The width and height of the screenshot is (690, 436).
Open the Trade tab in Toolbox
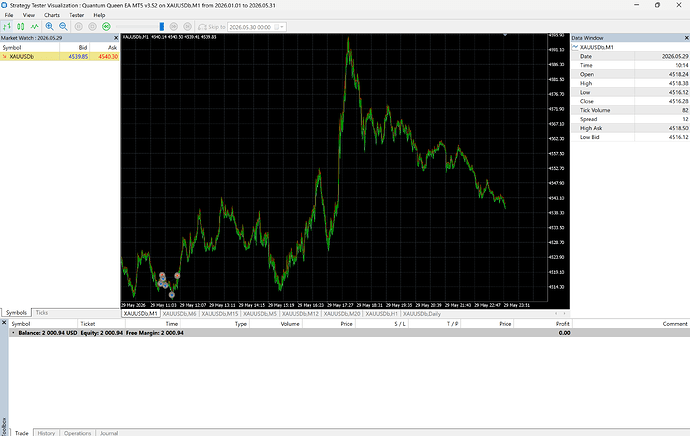pos(22,433)
